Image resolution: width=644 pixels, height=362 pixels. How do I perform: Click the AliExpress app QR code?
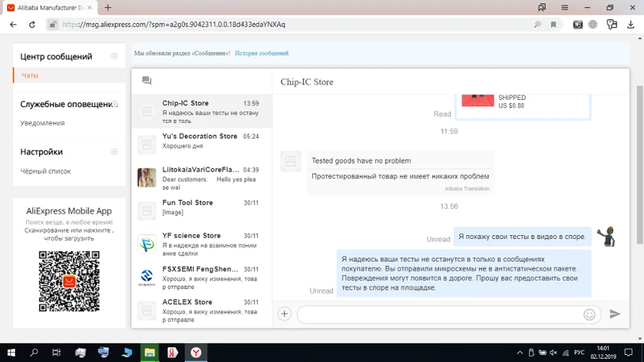(x=69, y=281)
